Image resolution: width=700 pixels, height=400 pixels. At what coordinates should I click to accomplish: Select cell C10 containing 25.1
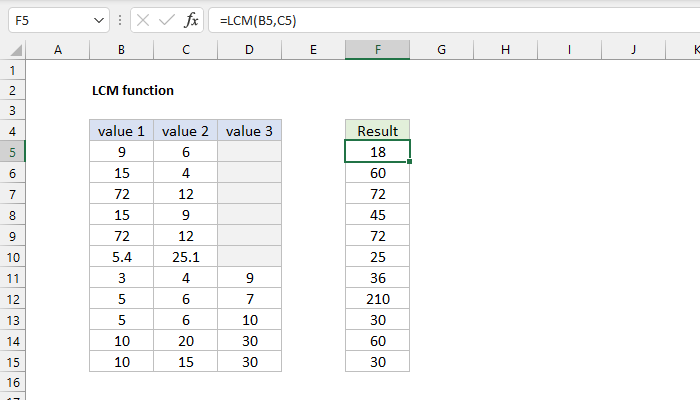[x=186, y=257]
